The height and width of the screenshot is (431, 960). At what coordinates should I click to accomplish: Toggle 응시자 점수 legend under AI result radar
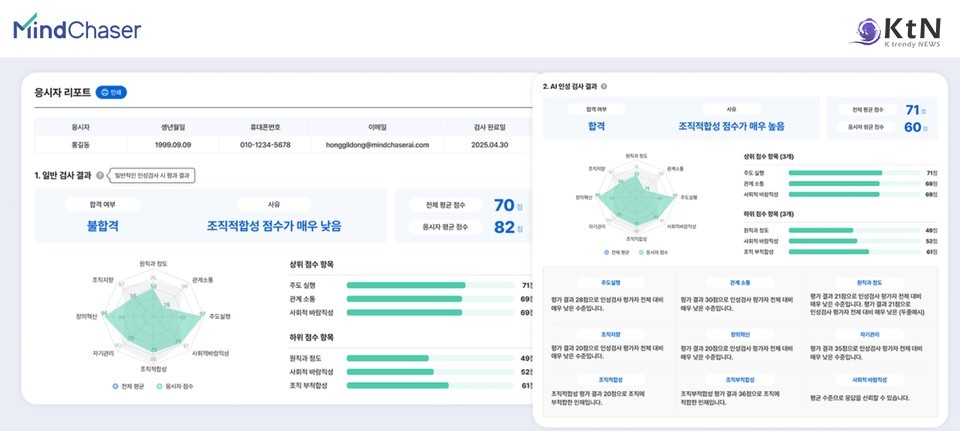(653, 252)
